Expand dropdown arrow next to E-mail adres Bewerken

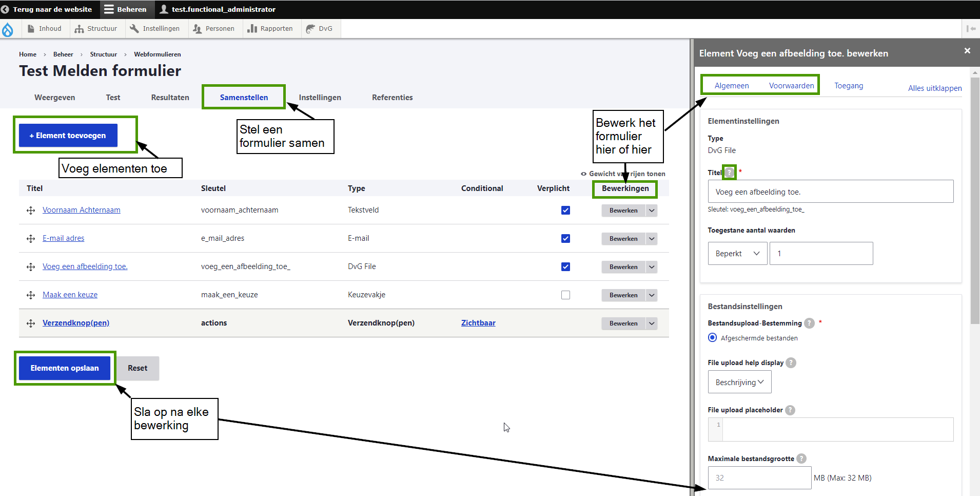tap(652, 239)
